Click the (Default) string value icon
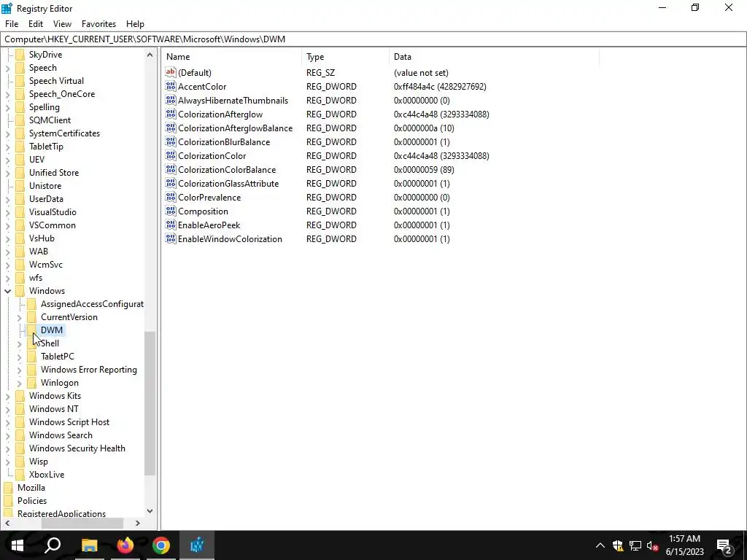The width and height of the screenshot is (747, 560). (171, 72)
